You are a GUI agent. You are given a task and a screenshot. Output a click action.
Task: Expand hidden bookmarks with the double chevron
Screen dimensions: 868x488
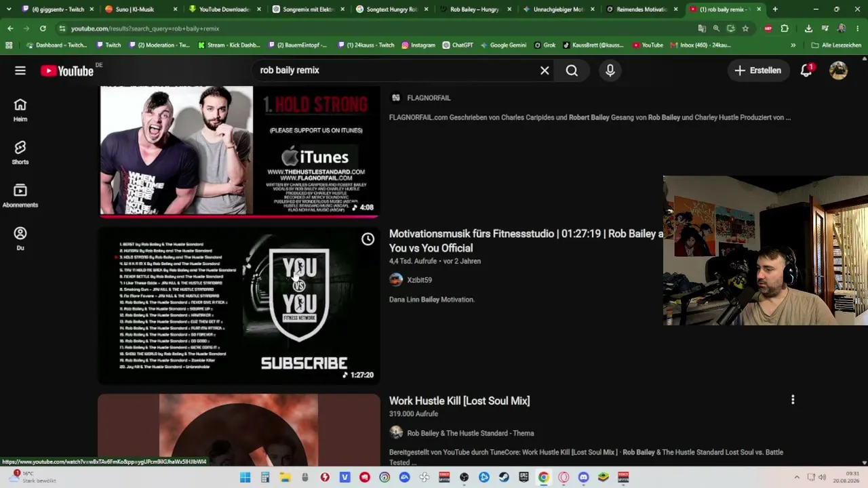point(793,45)
